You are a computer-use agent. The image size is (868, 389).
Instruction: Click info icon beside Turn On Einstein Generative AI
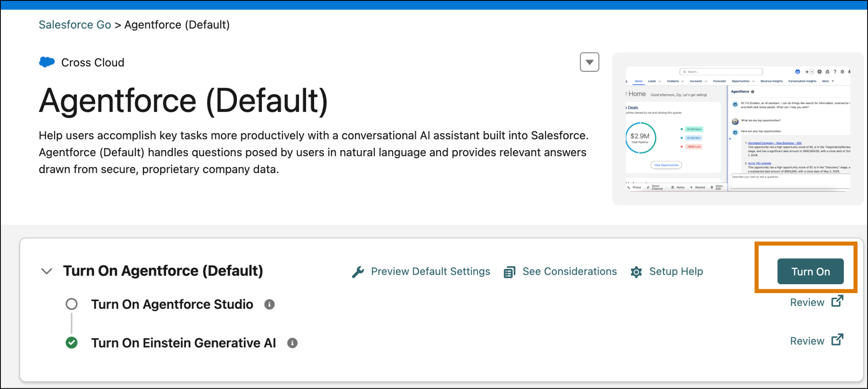[x=292, y=343]
